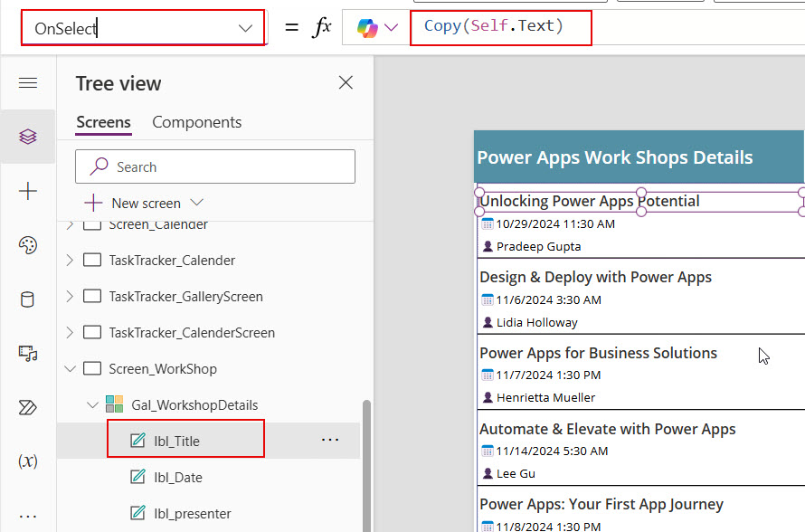This screenshot has height=532, width=805.
Task: Click the person icon beside Lidia Holloway
Action: tap(488, 322)
